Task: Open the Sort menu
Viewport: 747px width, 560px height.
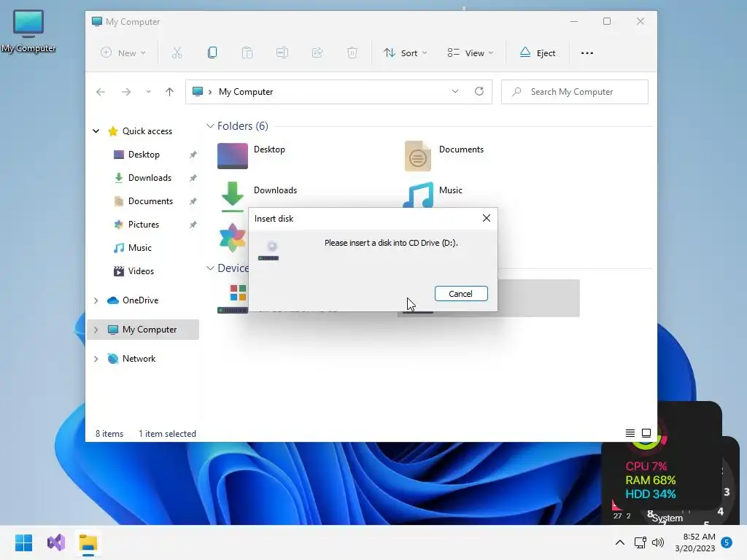Action: click(x=406, y=52)
